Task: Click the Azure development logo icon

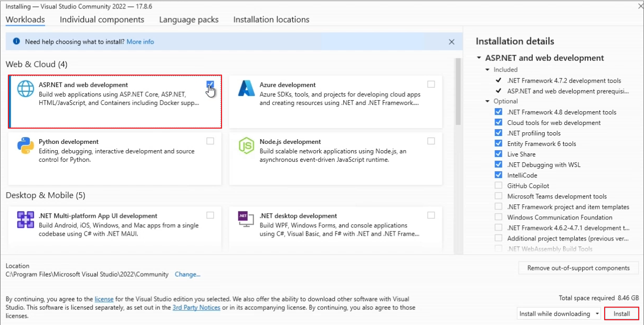Action: tap(246, 89)
